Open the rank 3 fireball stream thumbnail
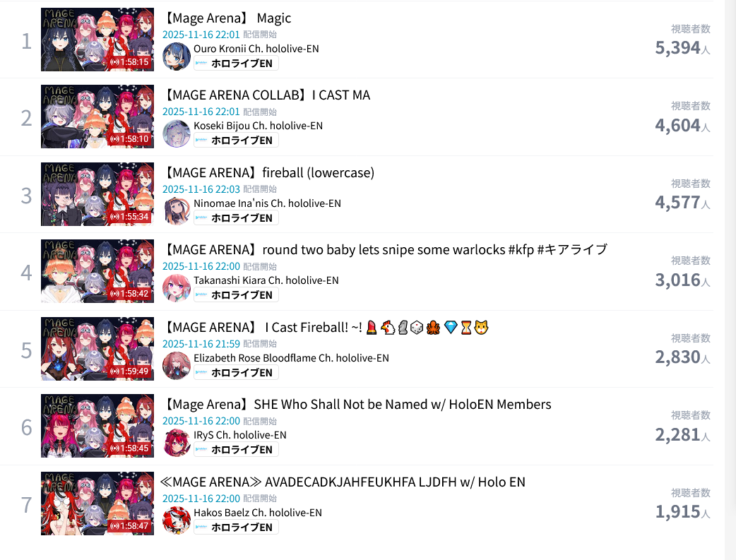The height and width of the screenshot is (560, 736). pyautogui.click(x=97, y=194)
